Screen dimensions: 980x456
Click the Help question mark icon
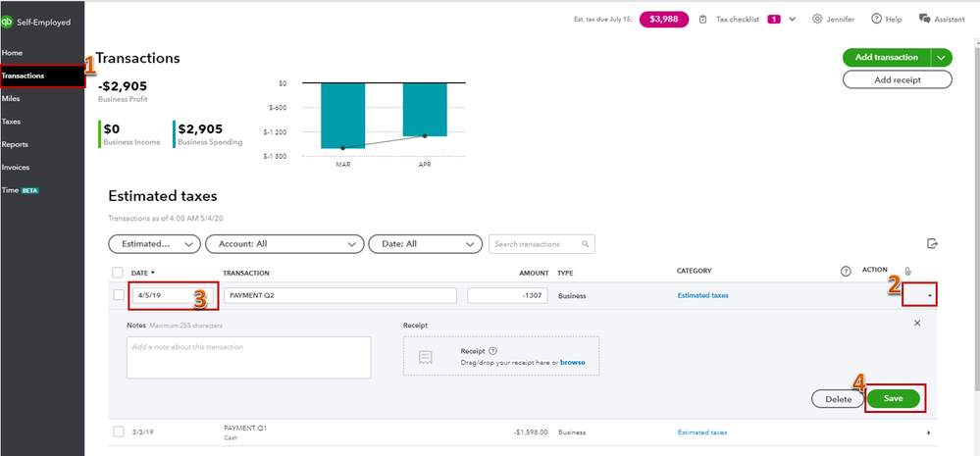coord(876,20)
